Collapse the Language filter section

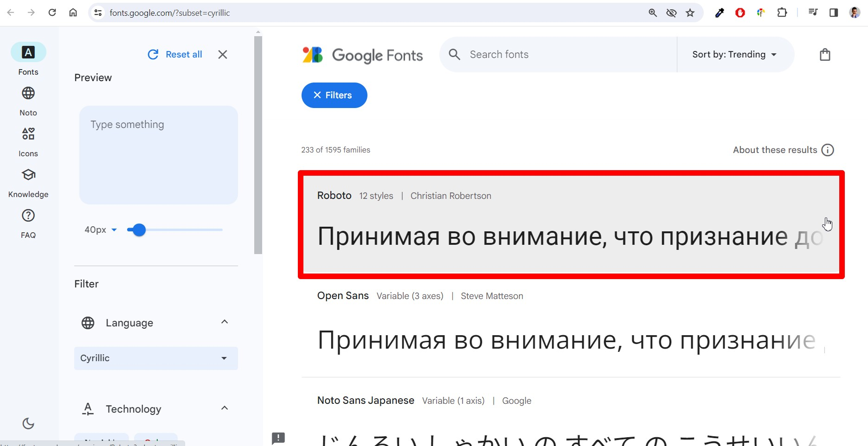tap(225, 322)
